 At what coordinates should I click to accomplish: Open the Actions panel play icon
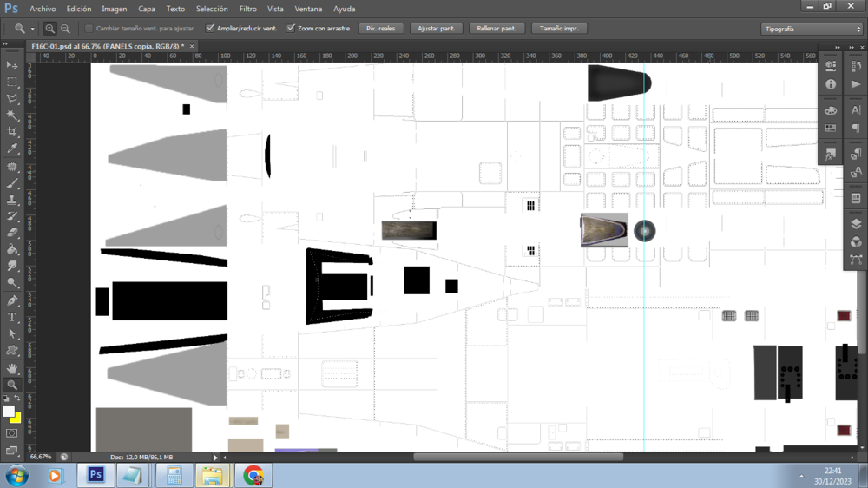tap(856, 84)
